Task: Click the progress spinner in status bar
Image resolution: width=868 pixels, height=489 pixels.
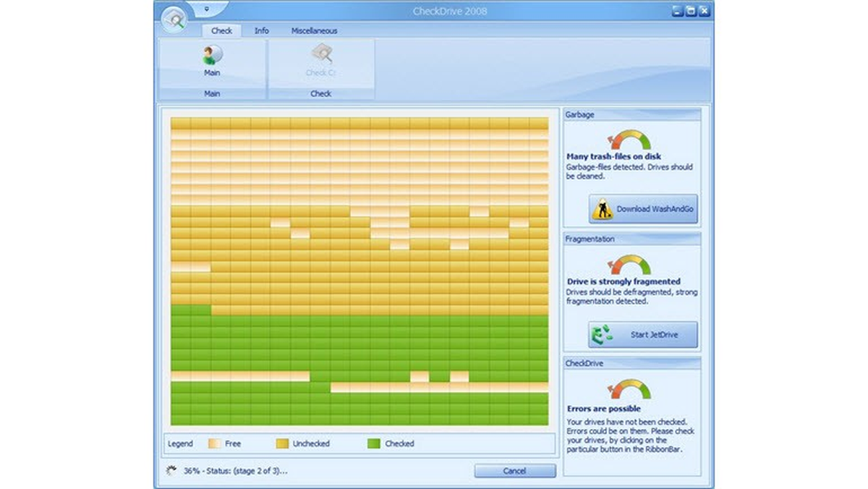Action: pyautogui.click(x=171, y=470)
